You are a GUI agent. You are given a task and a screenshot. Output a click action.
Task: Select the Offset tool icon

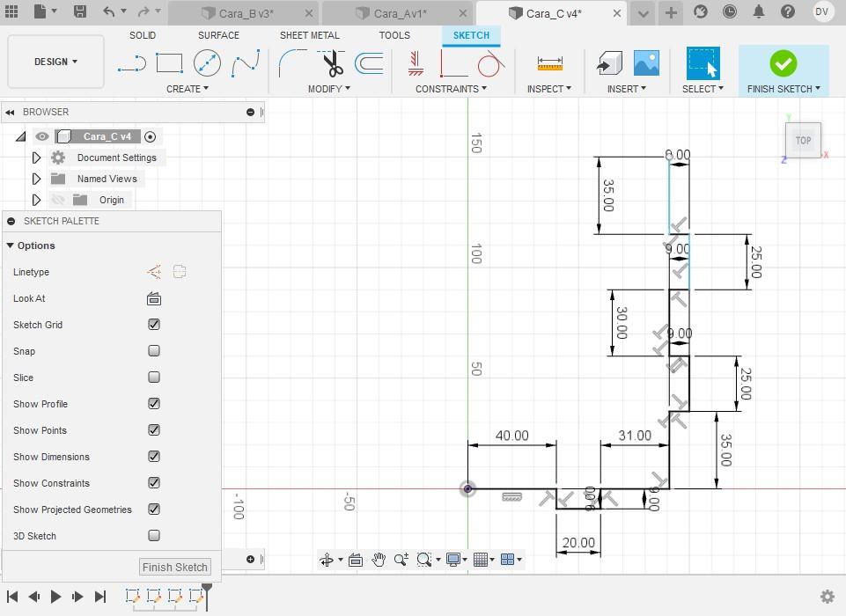click(x=370, y=63)
